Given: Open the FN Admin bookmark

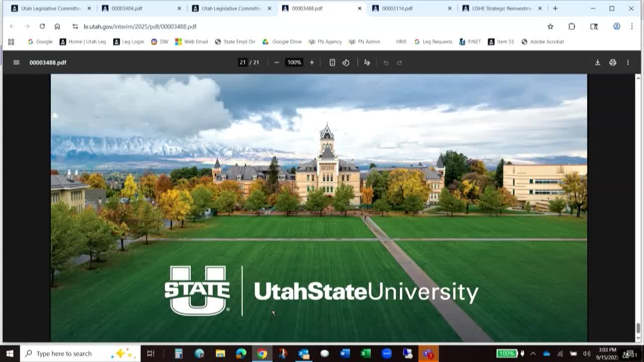Looking at the screenshot, I should click(364, 42).
